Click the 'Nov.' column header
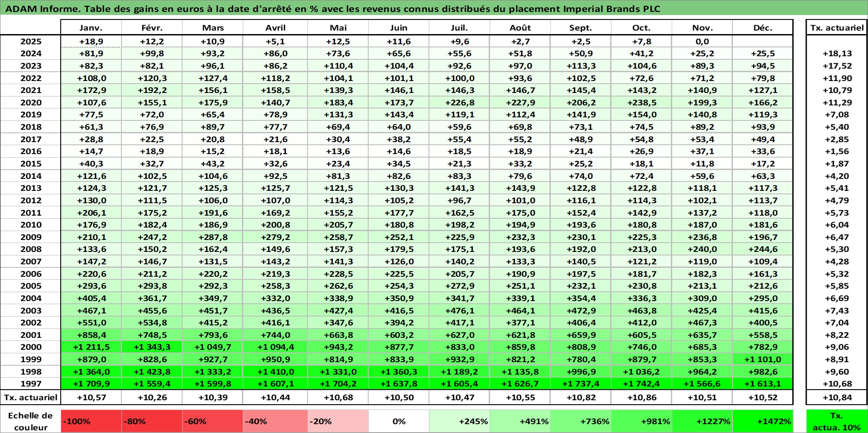The width and height of the screenshot is (868, 433). (702, 27)
